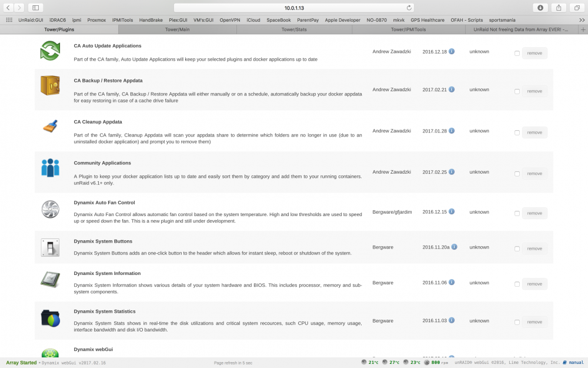Image resolution: width=588 pixels, height=368 pixels.
Task: Click the Dynamix webGui green icon
Action: pyautogui.click(x=50, y=353)
